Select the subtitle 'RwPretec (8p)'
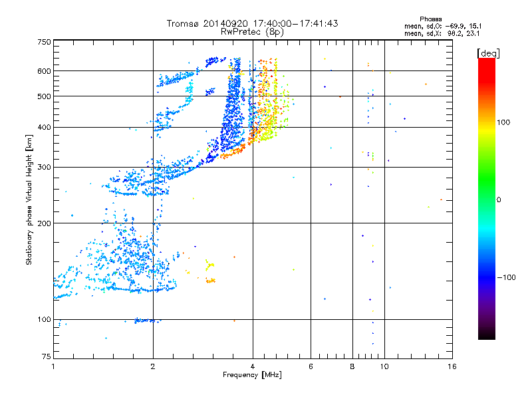Image resolution: width=532 pixels, height=399 pixels. (x=252, y=32)
